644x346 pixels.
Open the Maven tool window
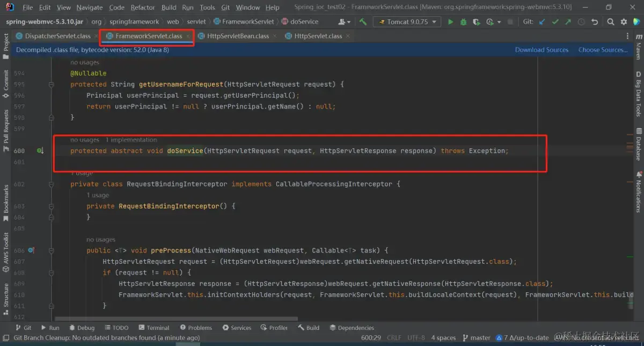[x=639, y=46]
